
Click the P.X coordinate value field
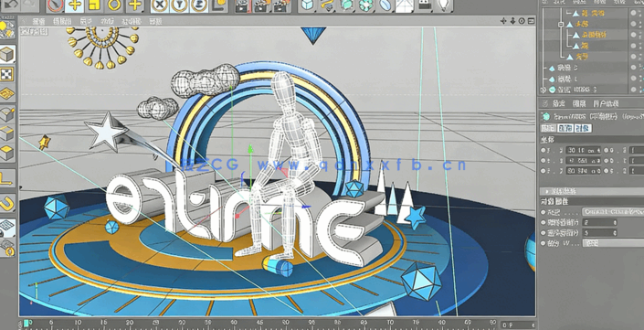[x=583, y=150]
